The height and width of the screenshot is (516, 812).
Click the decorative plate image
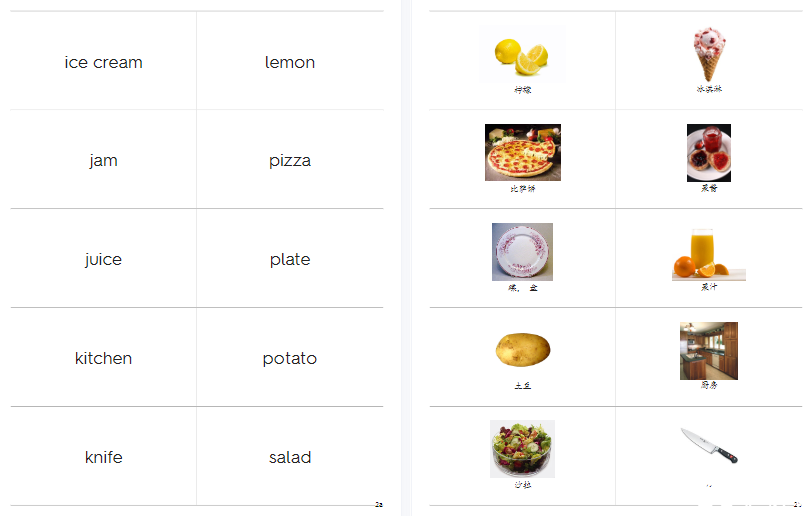pos(523,252)
